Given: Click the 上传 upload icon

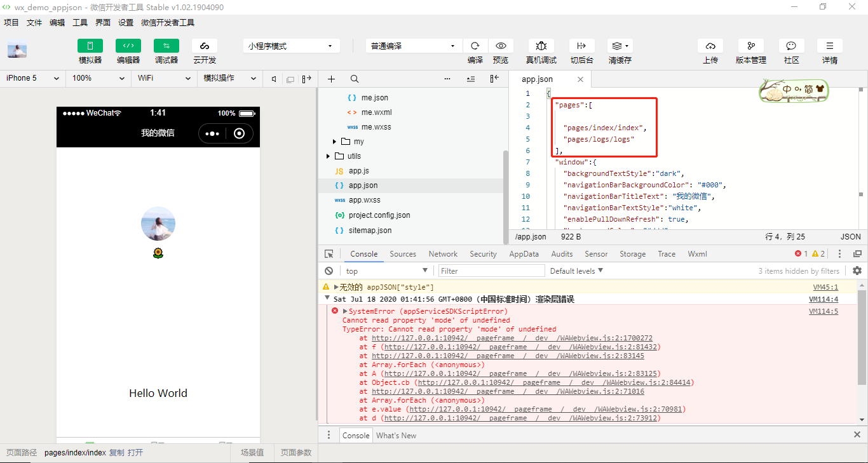Looking at the screenshot, I should (x=710, y=46).
